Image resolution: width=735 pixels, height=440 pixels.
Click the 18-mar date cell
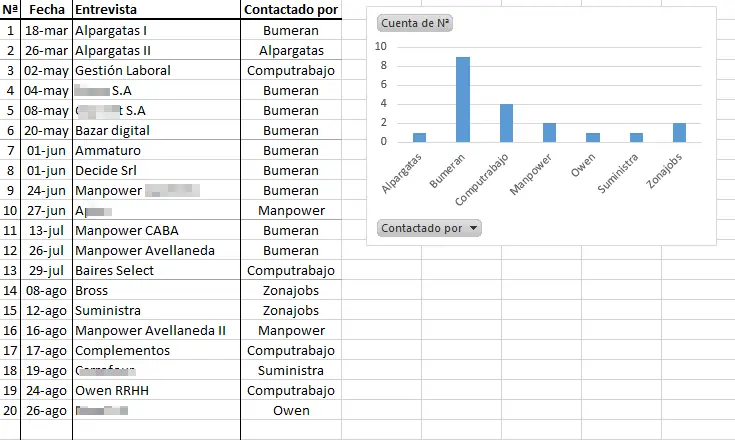pyautogui.click(x=47, y=30)
